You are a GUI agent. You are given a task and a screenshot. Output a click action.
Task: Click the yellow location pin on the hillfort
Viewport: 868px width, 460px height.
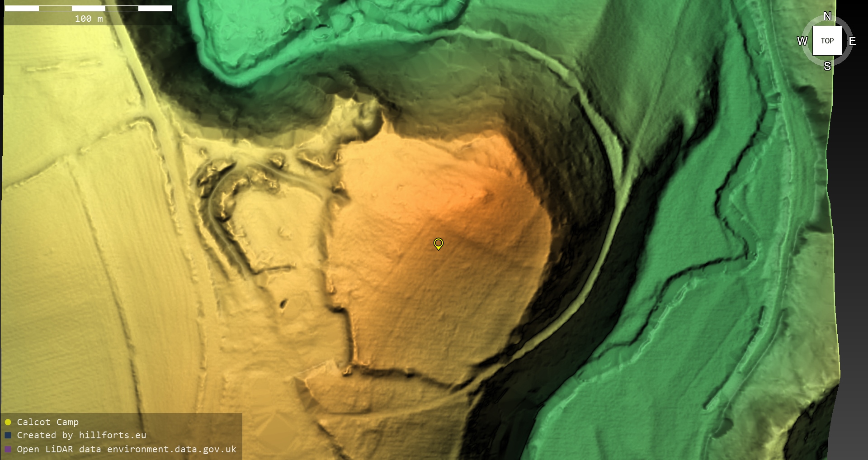(438, 244)
